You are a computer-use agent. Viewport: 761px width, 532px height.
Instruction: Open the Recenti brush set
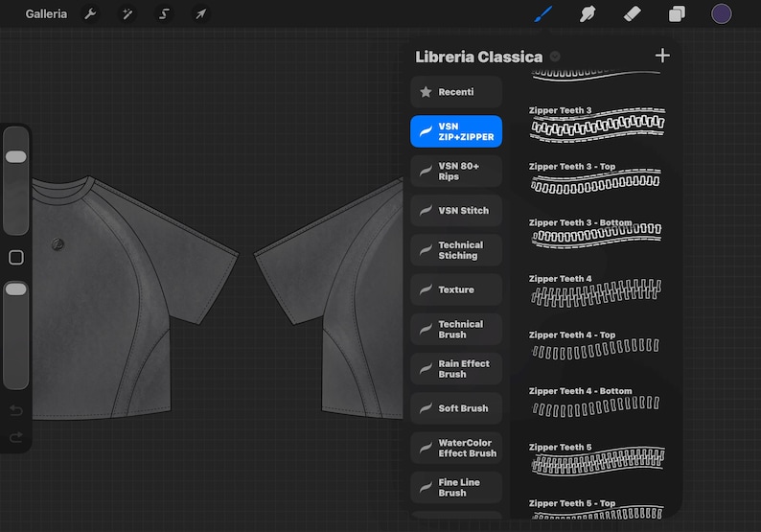[456, 92]
